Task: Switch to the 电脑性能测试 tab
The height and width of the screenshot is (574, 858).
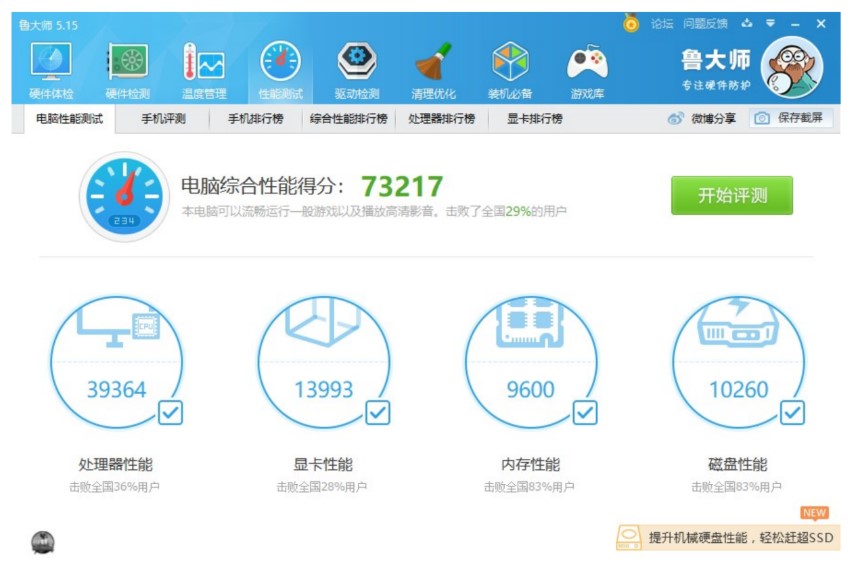Action: click(69, 119)
